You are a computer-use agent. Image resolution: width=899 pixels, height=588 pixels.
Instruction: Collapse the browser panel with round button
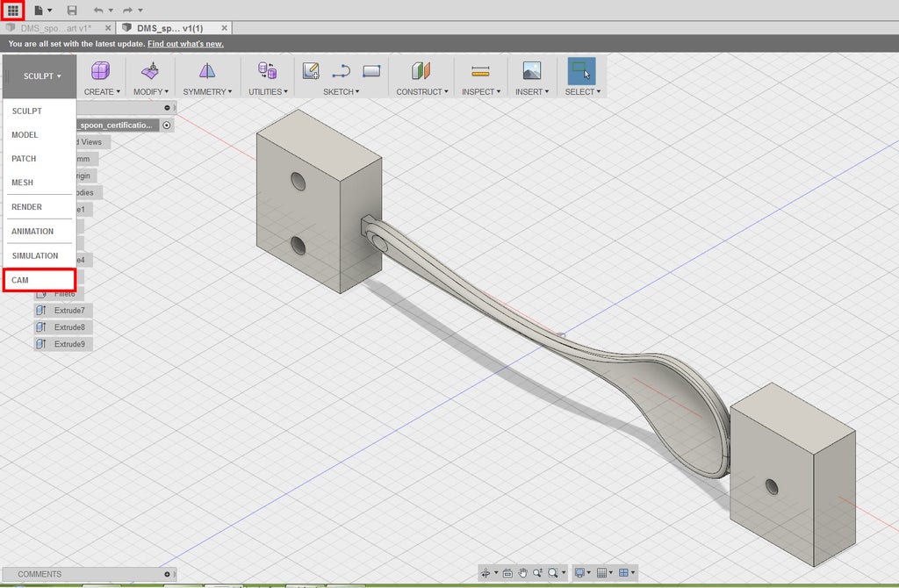(167, 107)
